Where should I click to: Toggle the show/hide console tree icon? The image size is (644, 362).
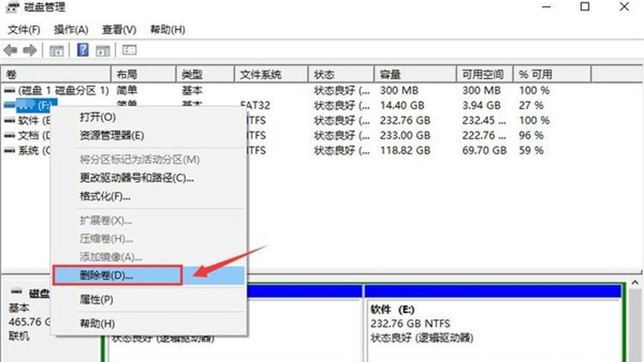point(57,50)
